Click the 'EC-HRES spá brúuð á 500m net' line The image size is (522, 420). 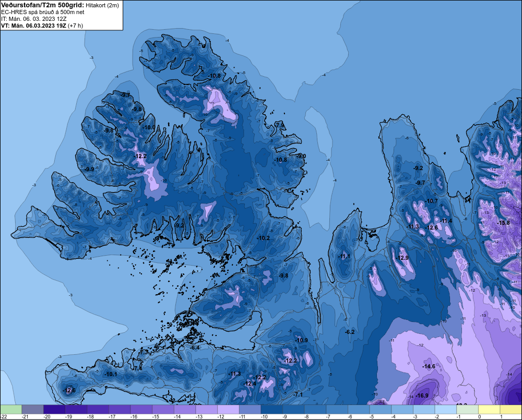coord(43,12)
